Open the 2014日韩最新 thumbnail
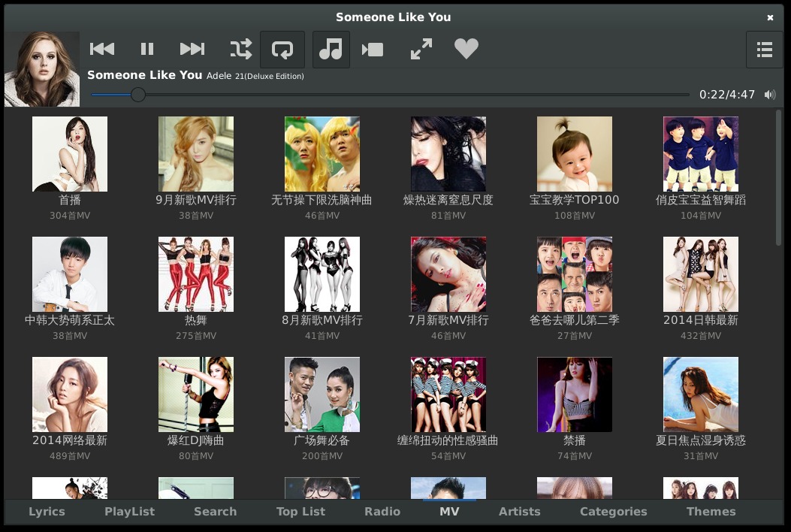Screen dimensions: 791x532 coord(701,274)
